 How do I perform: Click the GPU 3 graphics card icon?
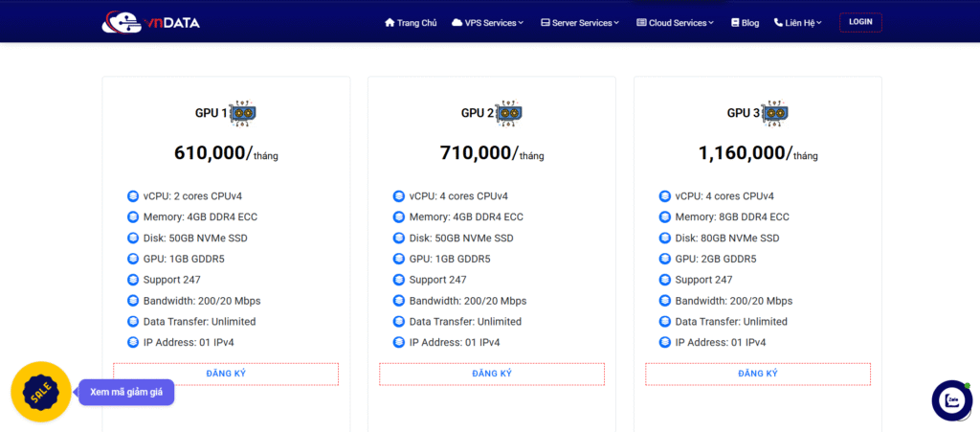(775, 113)
